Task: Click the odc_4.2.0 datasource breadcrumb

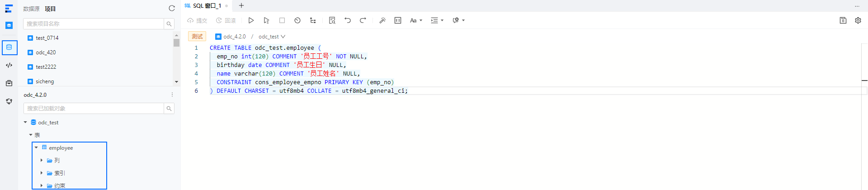Action: [x=231, y=37]
